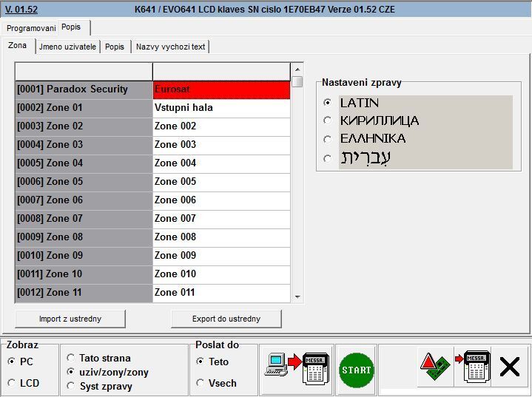Open the Nazvy vychozi text tab
Viewport: 532px width, 397px height.
pyautogui.click(x=170, y=47)
